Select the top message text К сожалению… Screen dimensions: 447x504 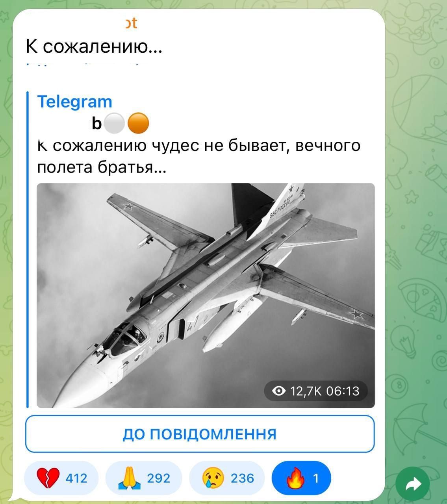click(94, 46)
